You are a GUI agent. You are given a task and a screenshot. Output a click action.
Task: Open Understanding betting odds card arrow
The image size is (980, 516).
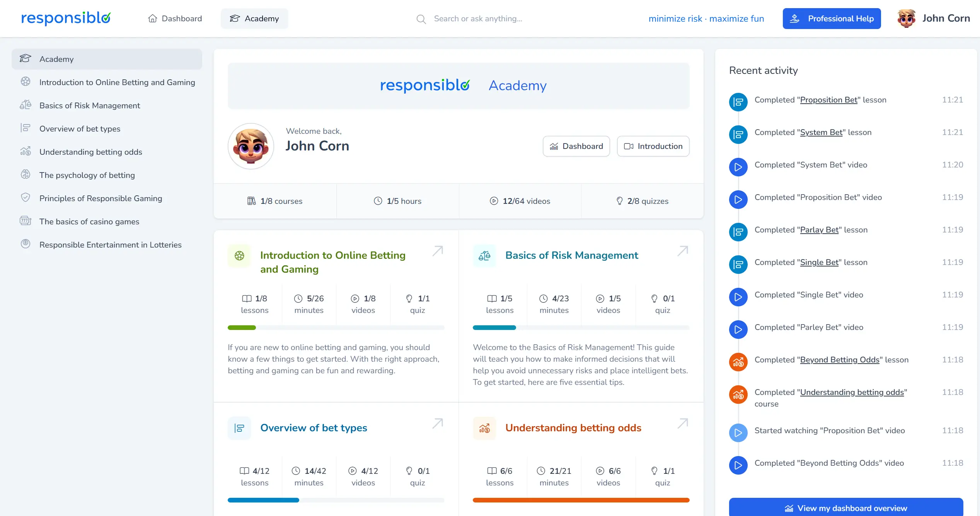(683, 424)
